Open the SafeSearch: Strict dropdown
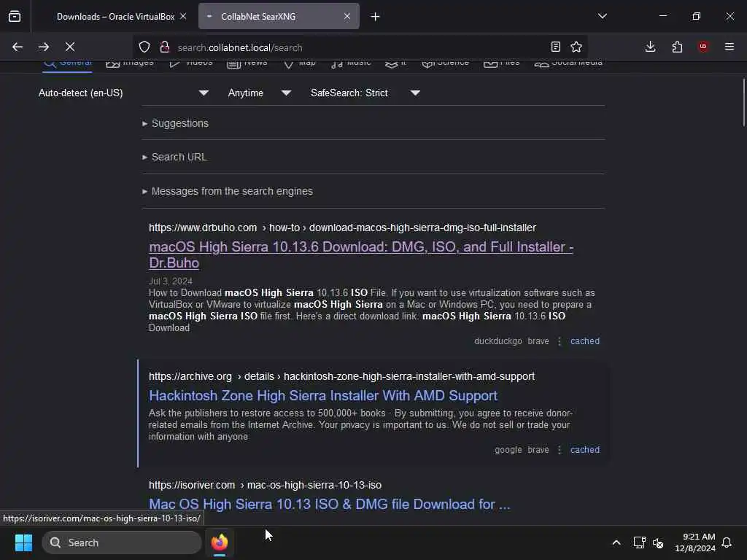This screenshot has height=560, width=747. pyautogui.click(x=365, y=93)
